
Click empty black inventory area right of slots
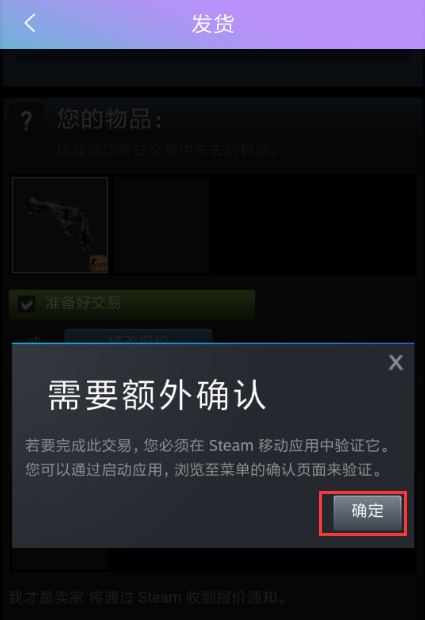point(313,225)
